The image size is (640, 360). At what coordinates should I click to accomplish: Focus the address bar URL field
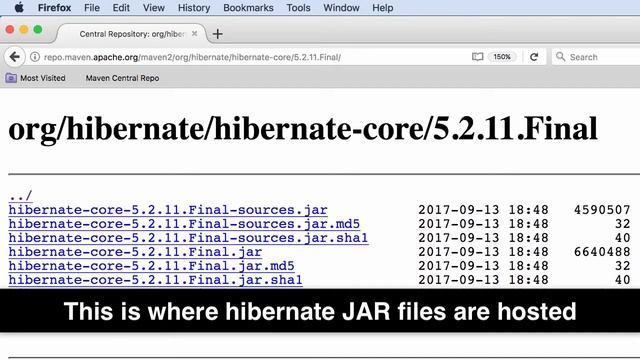[253, 57]
